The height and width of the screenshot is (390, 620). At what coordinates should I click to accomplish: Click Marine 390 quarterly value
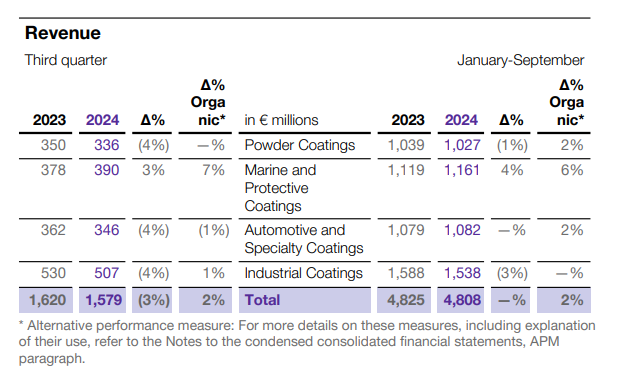pos(106,170)
